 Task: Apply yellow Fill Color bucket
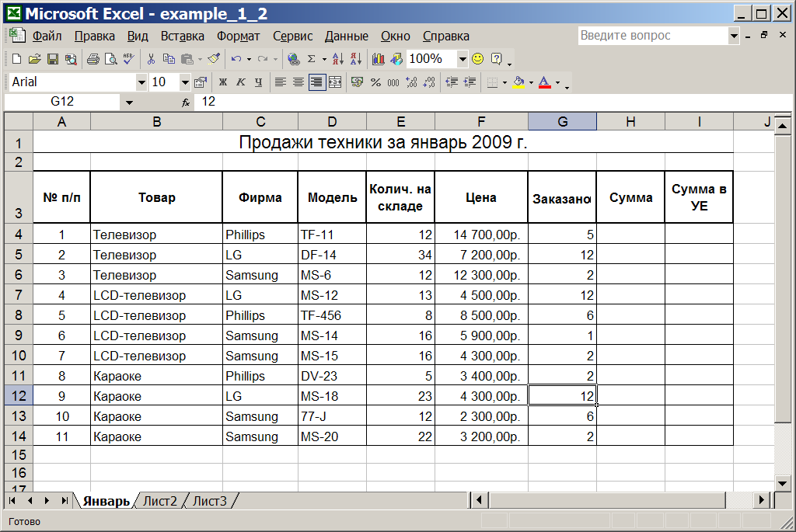[x=518, y=82]
